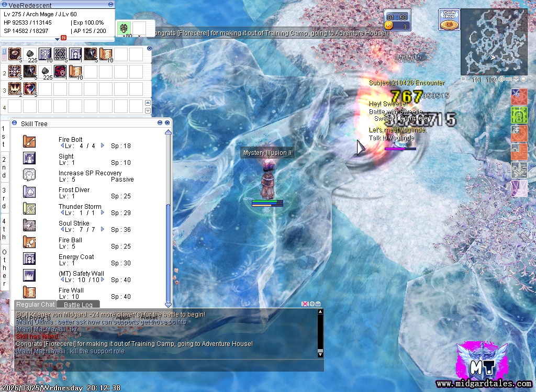Screen dimensions: 536x392
Task: Show next hotbar rows with down arrow
Action: [148, 110]
